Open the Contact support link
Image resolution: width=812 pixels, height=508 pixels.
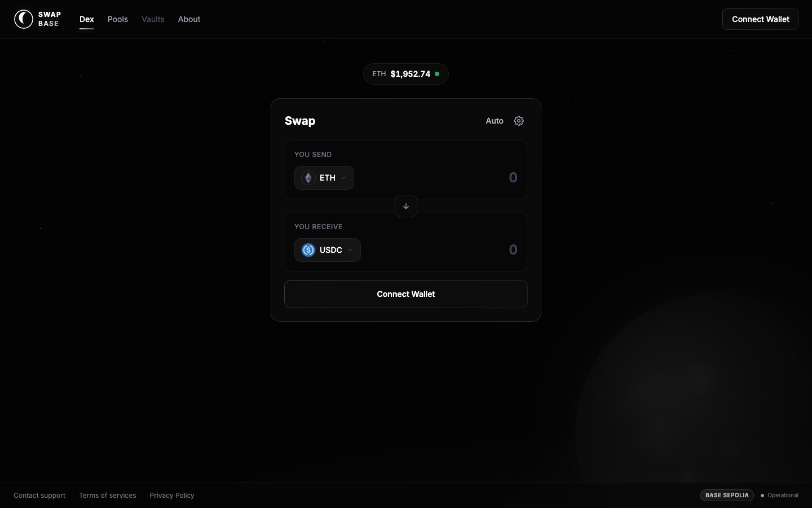(39, 496)
